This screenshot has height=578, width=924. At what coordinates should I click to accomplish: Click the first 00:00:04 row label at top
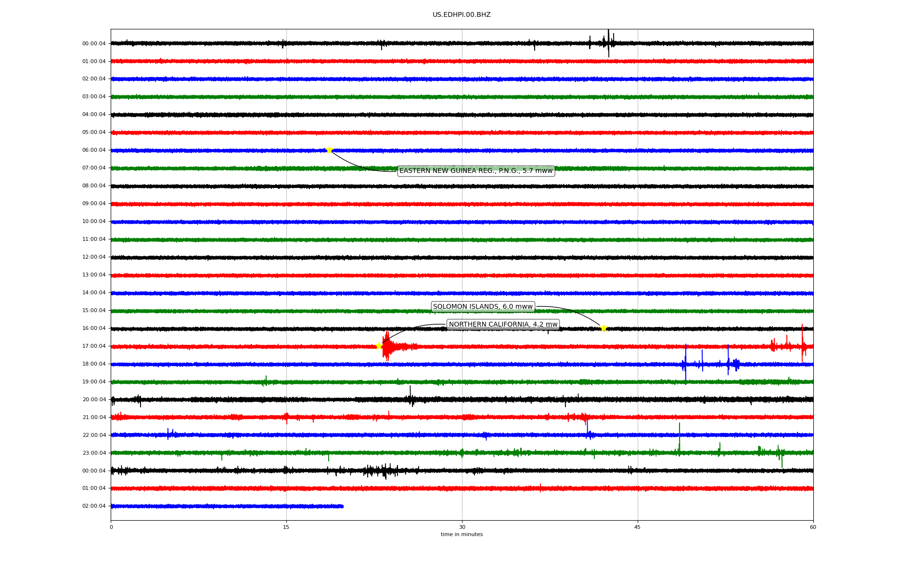(x=94, y=43)
